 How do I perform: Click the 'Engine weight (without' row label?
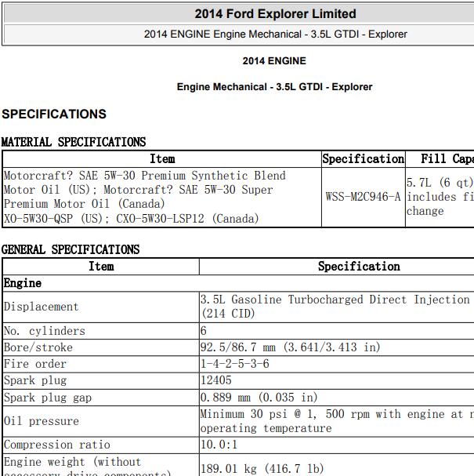tap(73, 462)
